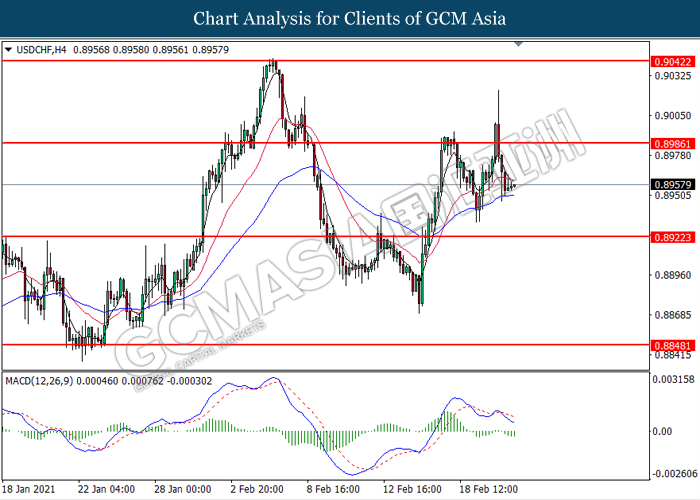Click the 0.90050 price scale label
This screenshot has width=700, height=500.
tap(672, 116)
